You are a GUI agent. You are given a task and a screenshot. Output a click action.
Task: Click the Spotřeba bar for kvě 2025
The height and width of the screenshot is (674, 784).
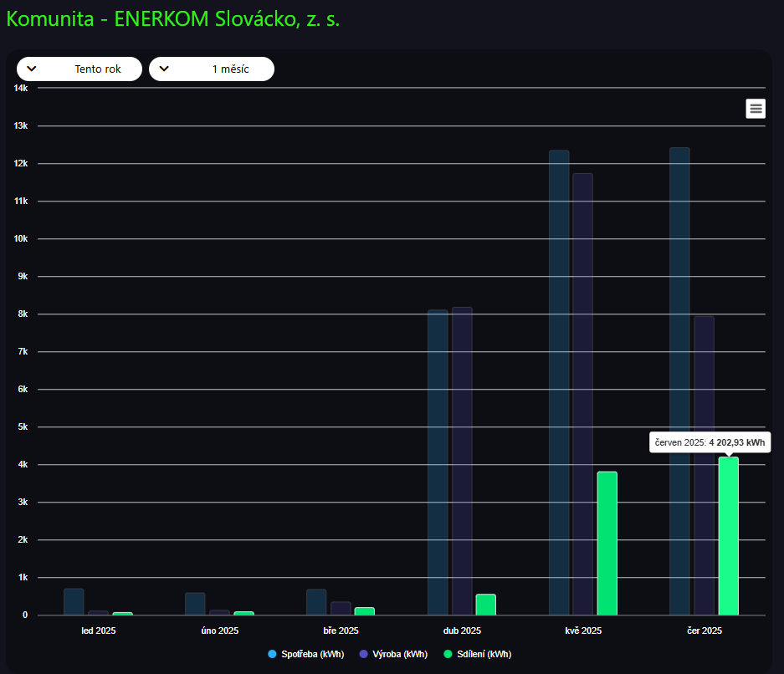pos(559,383)
